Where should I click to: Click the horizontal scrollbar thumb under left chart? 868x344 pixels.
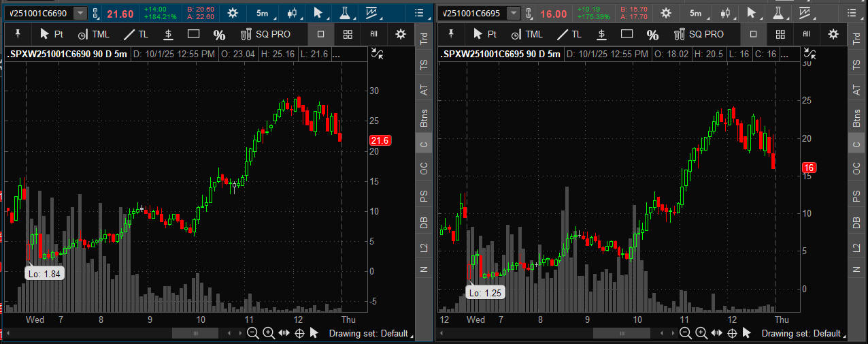[195, 333]
